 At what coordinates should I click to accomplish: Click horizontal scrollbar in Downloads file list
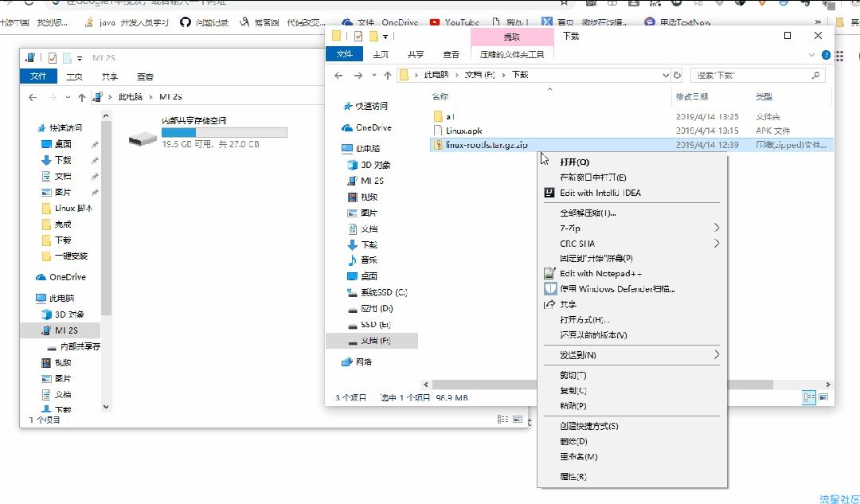(602, 384)
